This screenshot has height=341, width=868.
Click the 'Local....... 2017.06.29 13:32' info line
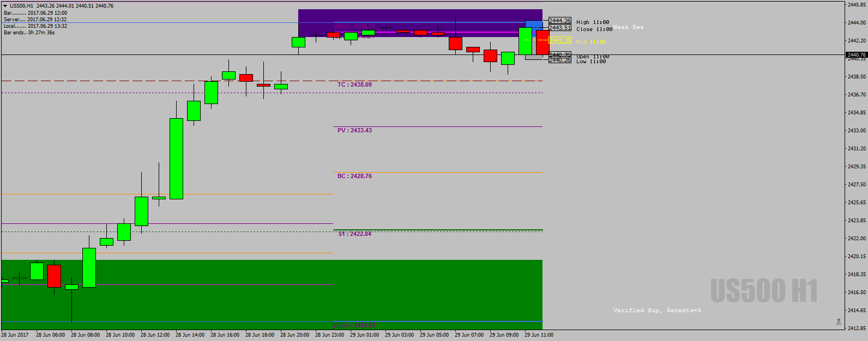pyautogui.click(x=35, y=26)
